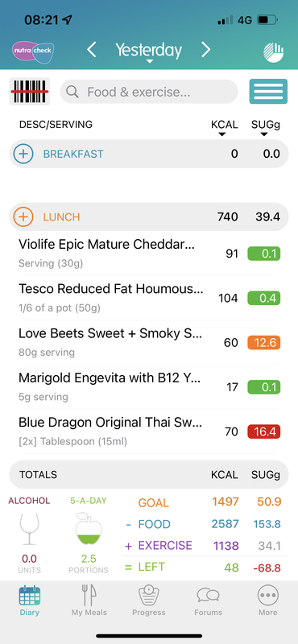This screenshot has height=644, width=298.
Task: Add food with Lunch plus icon
Action: (23, 217)
